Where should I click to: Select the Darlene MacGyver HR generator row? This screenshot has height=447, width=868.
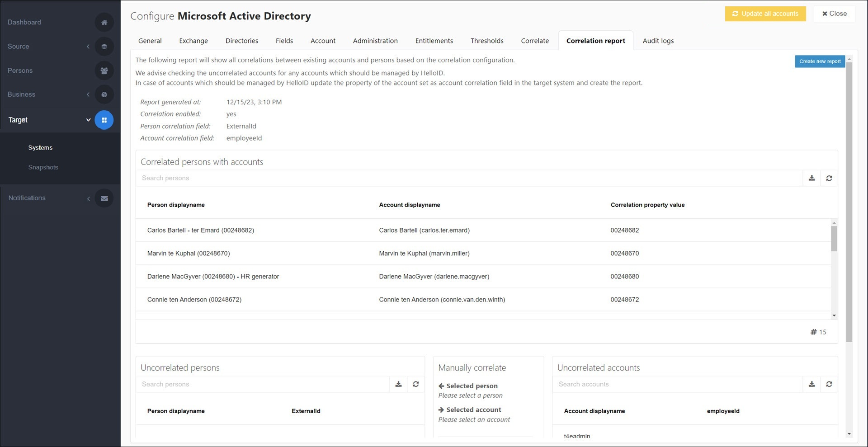tap(483, 276)
